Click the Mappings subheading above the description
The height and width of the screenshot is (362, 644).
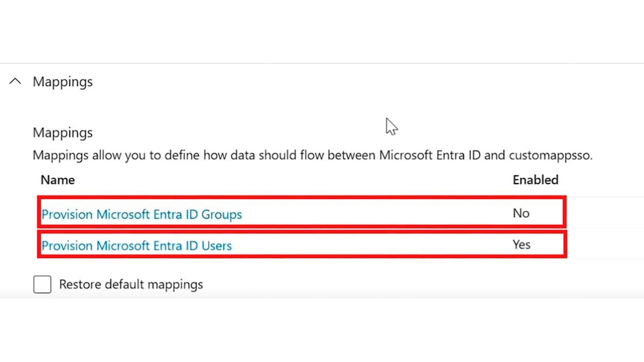(x=62, y=133)
